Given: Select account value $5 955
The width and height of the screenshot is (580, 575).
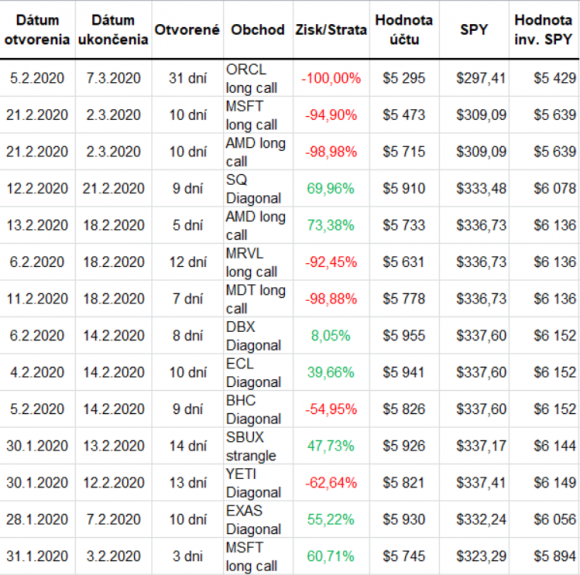Looking at the screenshot, I should click(x=404, y=336).
